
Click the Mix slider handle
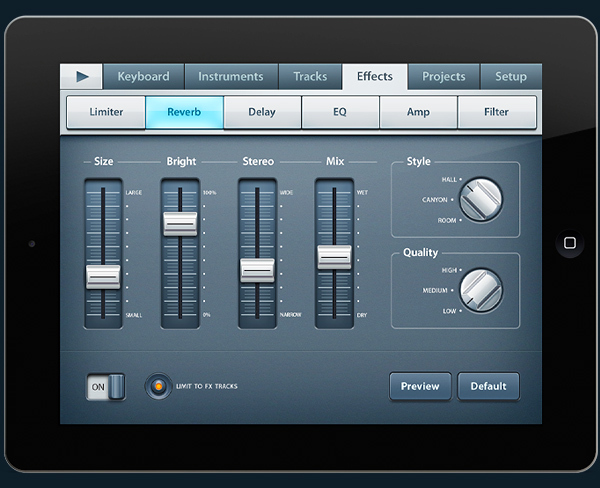click(334, 257)
